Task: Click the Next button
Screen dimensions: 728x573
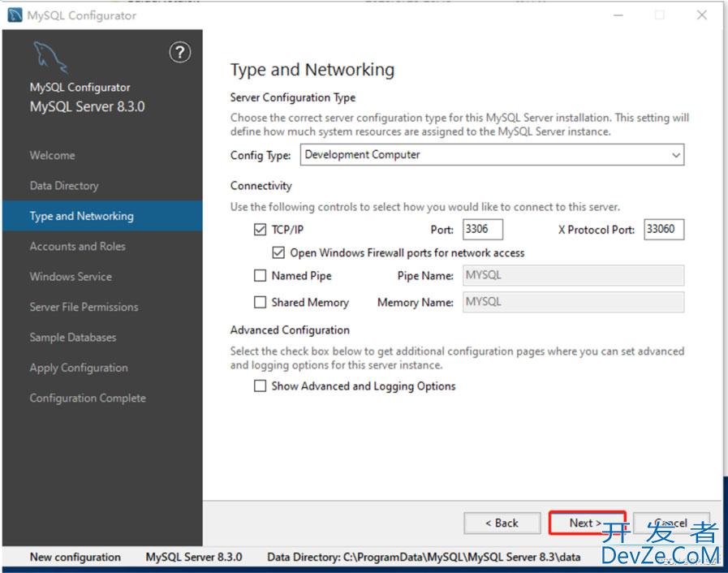Action: [x=587, y=523]
